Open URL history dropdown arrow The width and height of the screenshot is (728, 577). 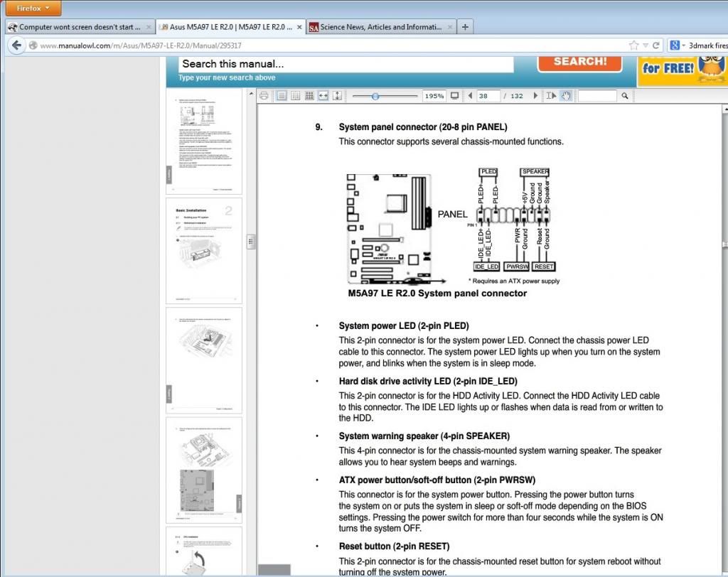coord(646,45)
